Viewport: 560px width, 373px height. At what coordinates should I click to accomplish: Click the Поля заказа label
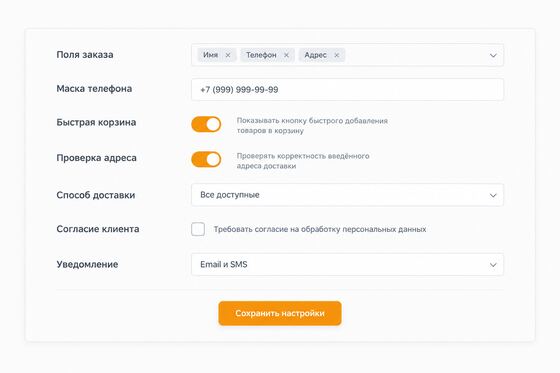coord(85,55)
